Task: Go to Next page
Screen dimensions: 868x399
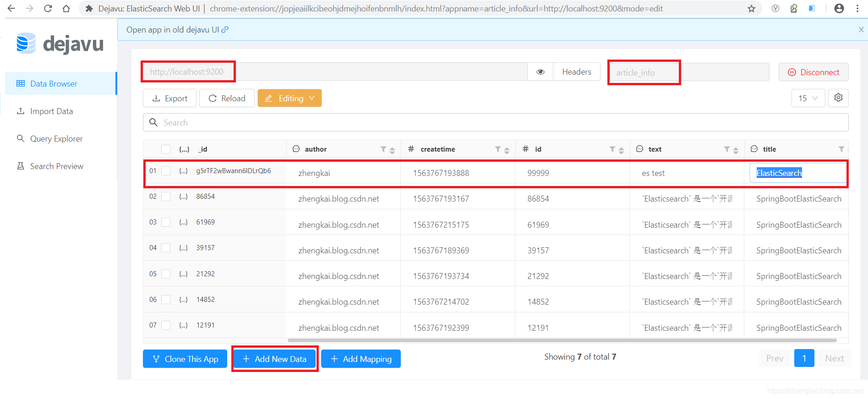Action: click(x=835, y=358)
